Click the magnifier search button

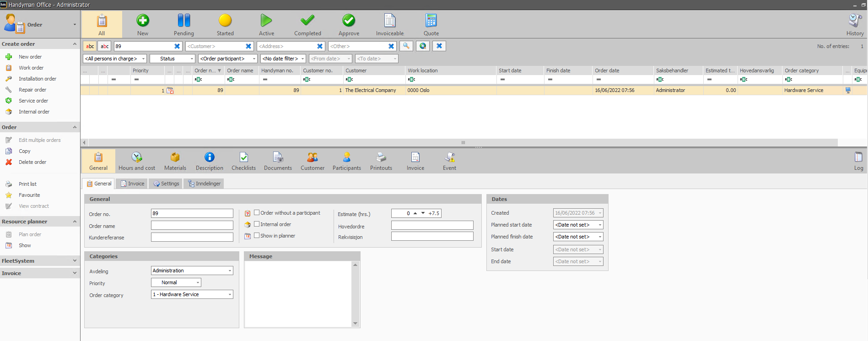click(406, 46)
